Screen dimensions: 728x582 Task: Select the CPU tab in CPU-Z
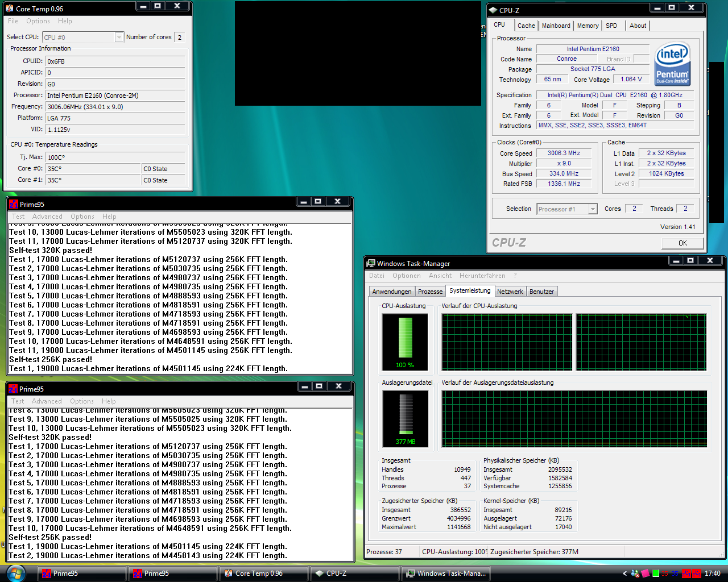click(499, 25)
